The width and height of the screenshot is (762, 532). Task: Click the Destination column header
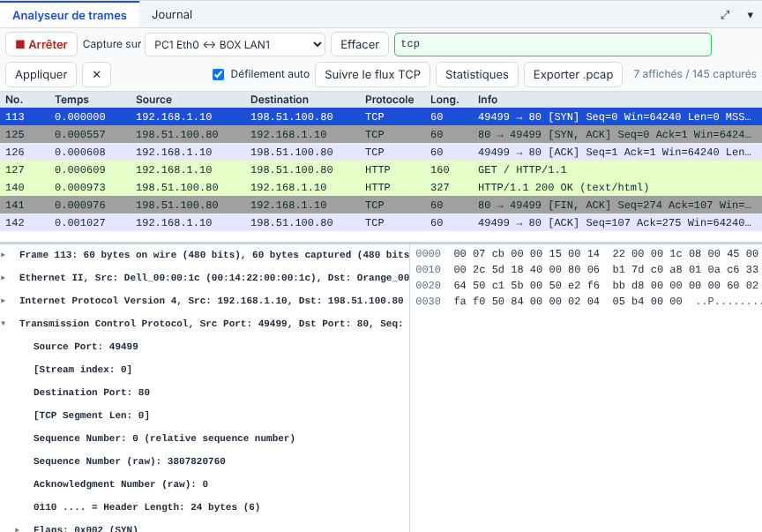click(x=280, y=100)
